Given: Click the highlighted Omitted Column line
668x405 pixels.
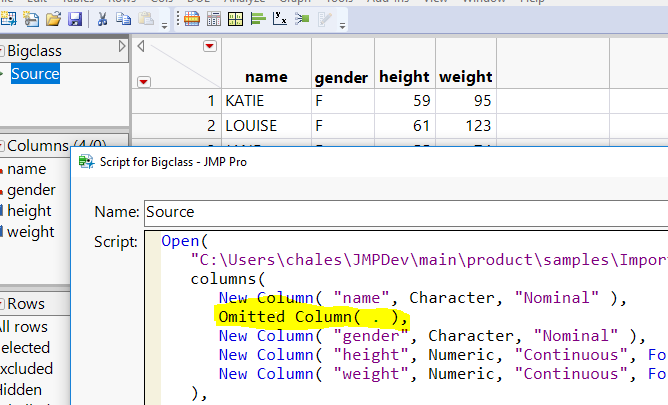Looking at the screenshot, I should [313, 317].
